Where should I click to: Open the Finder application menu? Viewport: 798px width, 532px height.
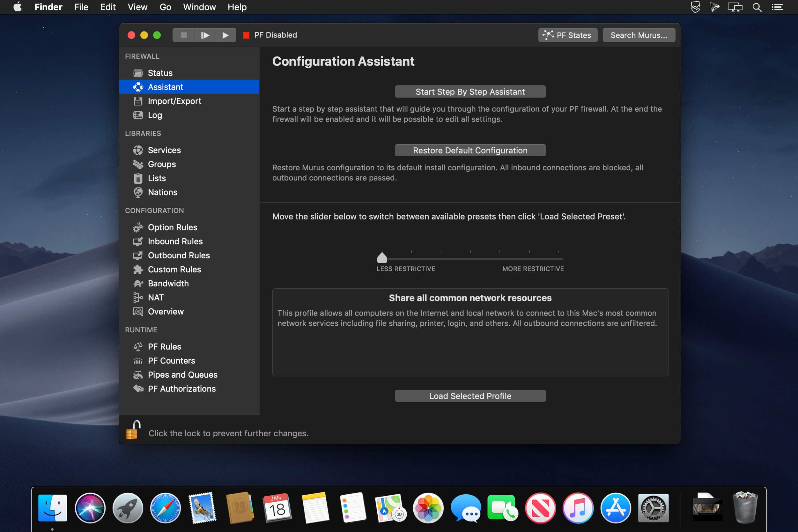(48, 7)
